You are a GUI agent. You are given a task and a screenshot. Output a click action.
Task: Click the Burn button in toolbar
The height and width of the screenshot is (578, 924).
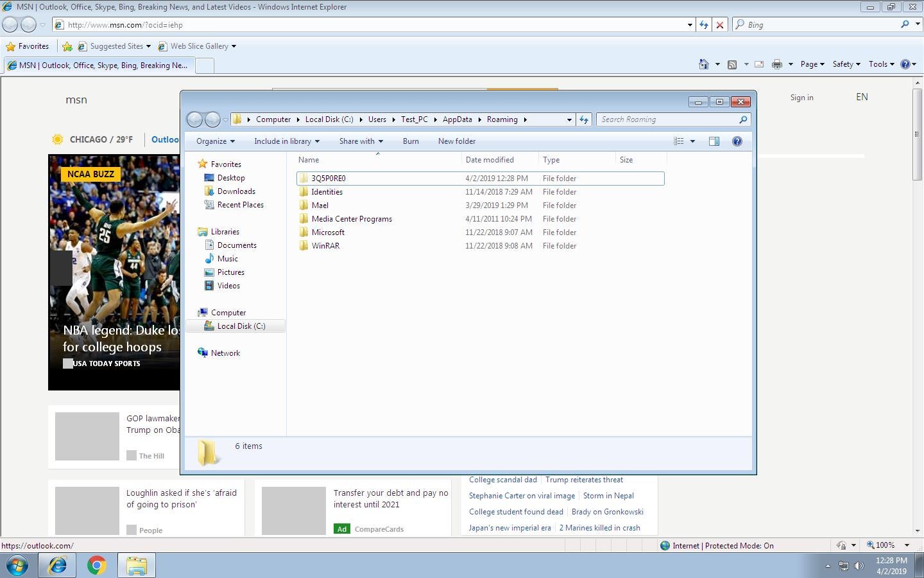411,141
